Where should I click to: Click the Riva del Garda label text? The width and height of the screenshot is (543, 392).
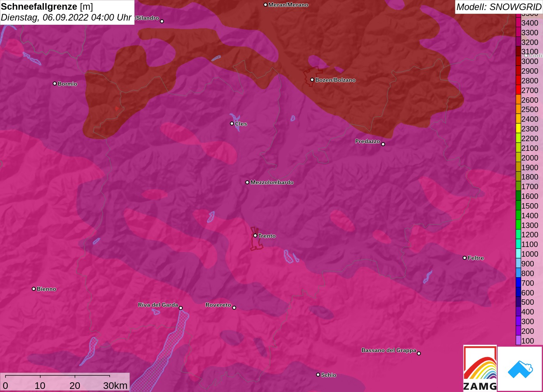[158, 305]
